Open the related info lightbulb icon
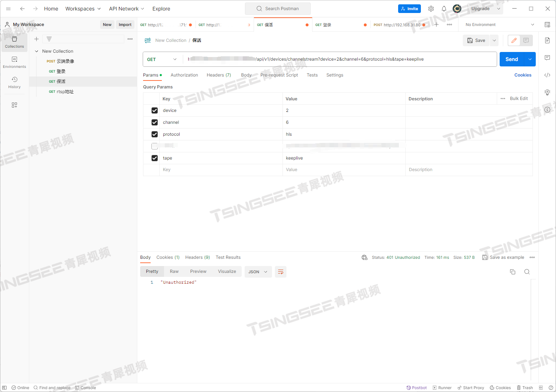Image resolution: width=556 pixels, height=392 pixels. click(x=547, y=92)
